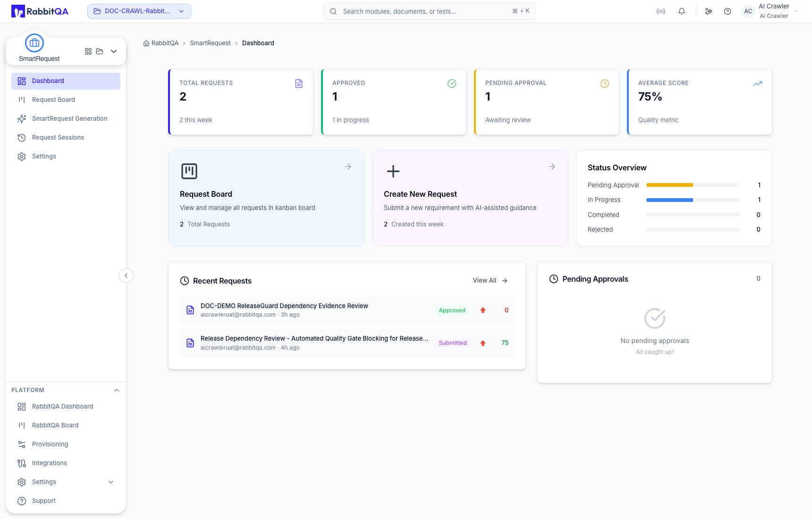This screenshot has width=812, height=519.
Task: Click the Average Score trend icon
Action: (758, 84)
